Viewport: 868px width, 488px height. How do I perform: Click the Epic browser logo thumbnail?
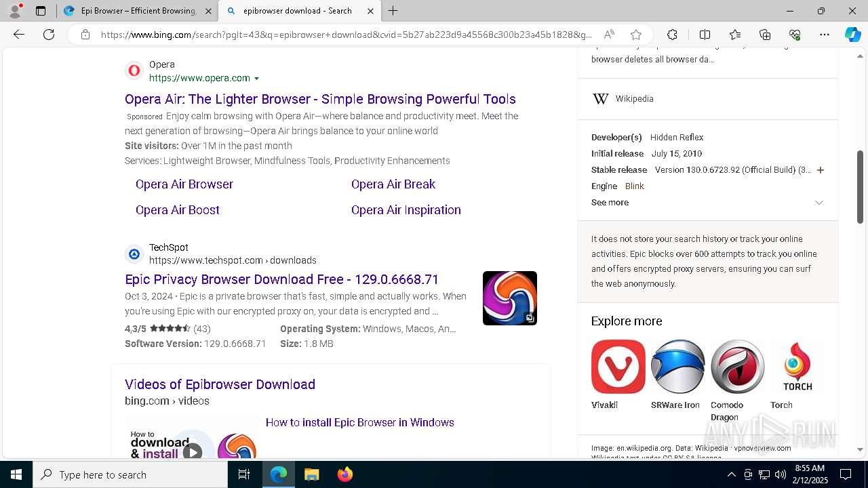510,298
